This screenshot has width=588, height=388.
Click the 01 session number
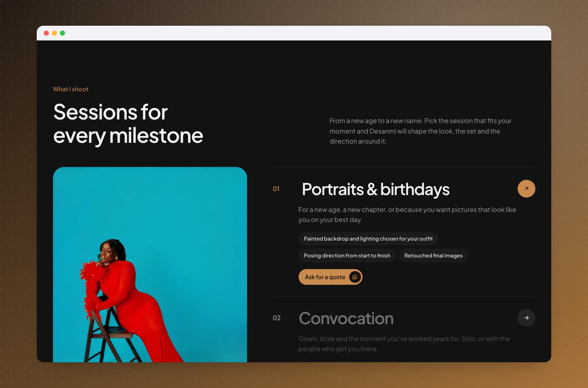pyautogui.click(x=276, y=189)
